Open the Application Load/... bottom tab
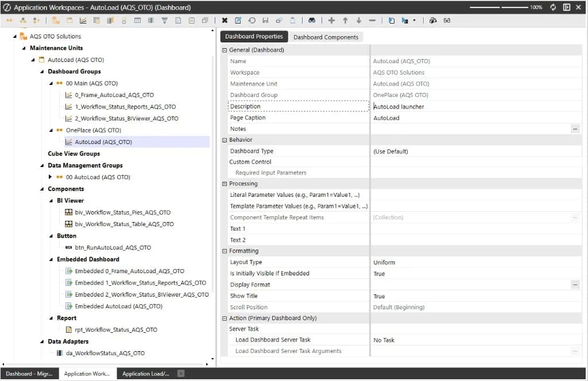This screenshot has width=588, height=381. [x=145, y=374]
